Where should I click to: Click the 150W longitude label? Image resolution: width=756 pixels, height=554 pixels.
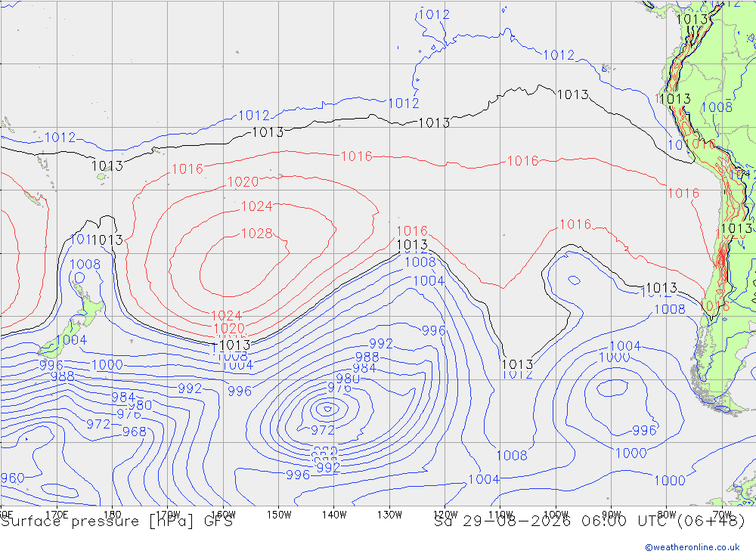(279, 515)
